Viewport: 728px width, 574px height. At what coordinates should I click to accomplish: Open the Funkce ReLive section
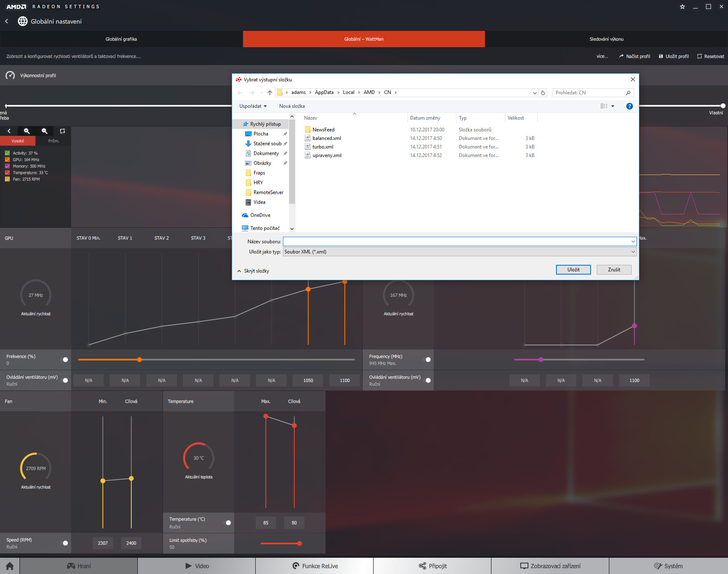coord(315,566)
